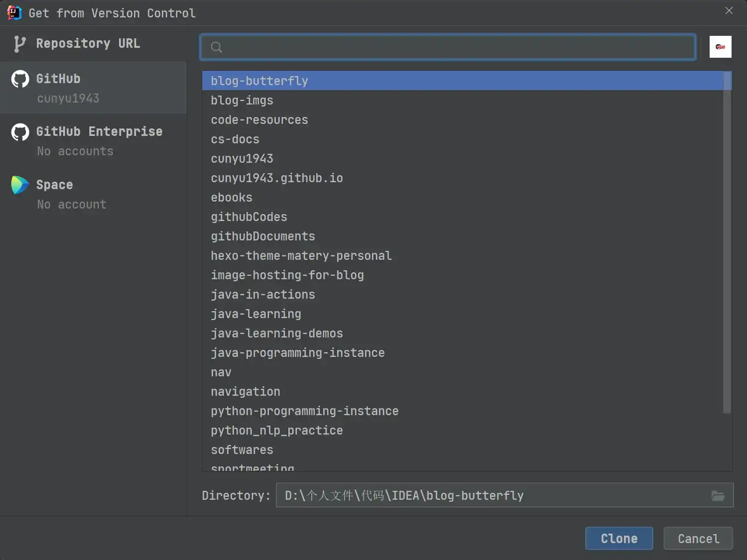Close the Get from Version Control dialog
The width and height of the screenshot is (747, 560).
(x=729, y=10)
